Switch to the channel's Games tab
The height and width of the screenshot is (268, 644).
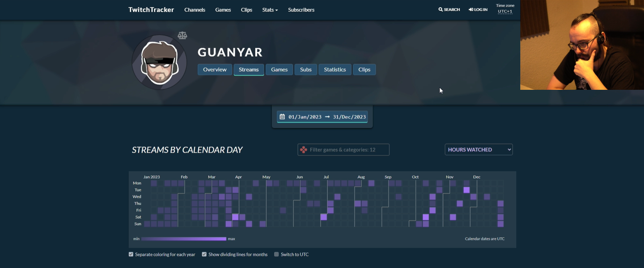point(279,69)
